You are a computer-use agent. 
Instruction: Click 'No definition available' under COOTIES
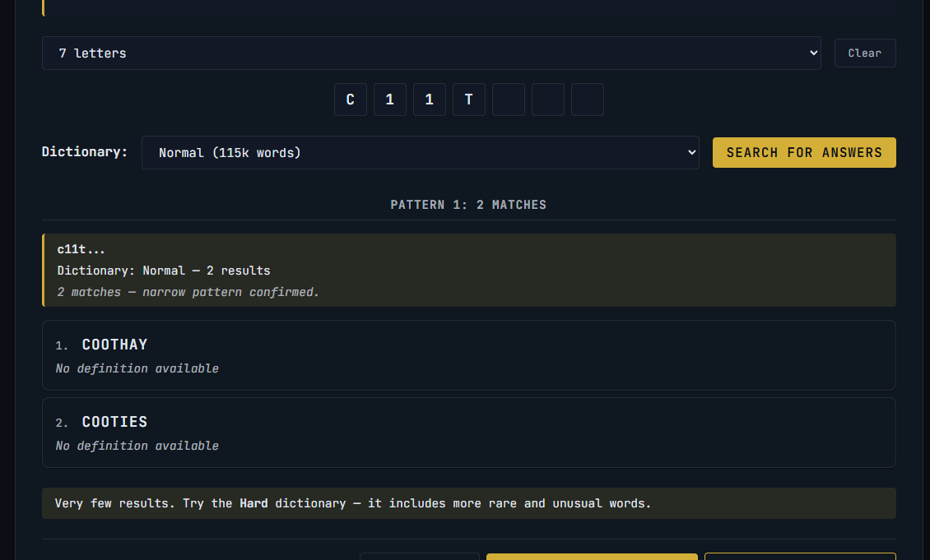coord(137,446)
